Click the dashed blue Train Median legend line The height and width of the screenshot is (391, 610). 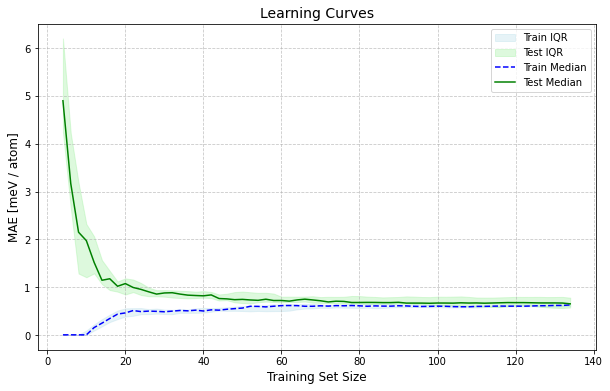(x=505, y=68)
